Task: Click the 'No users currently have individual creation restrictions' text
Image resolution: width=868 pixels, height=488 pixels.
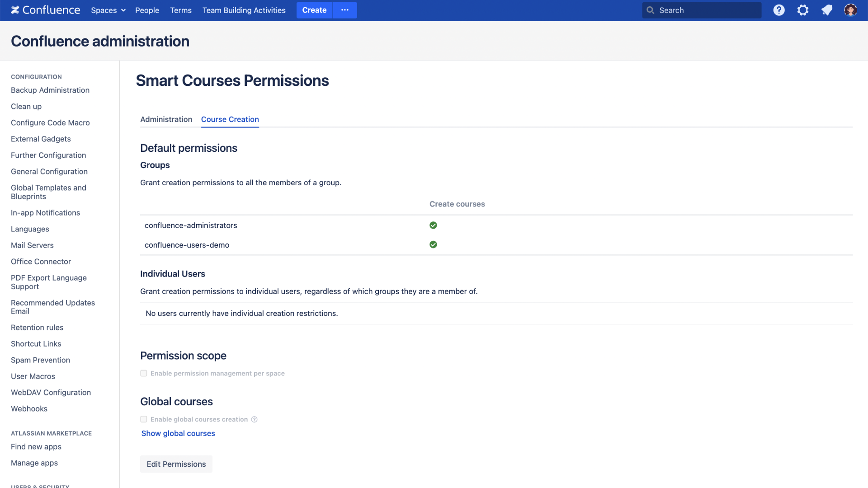Action: click(x=242, y=313)
